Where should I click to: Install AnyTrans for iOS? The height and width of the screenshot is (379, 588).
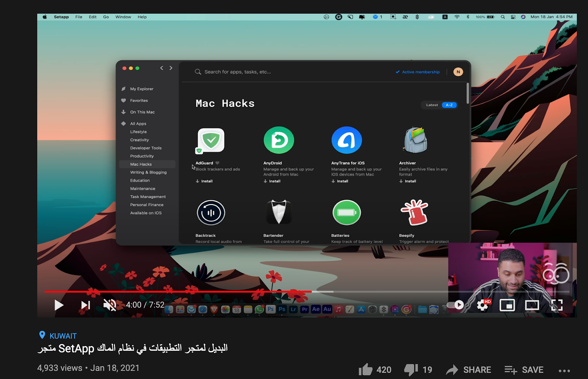(340, 181)
